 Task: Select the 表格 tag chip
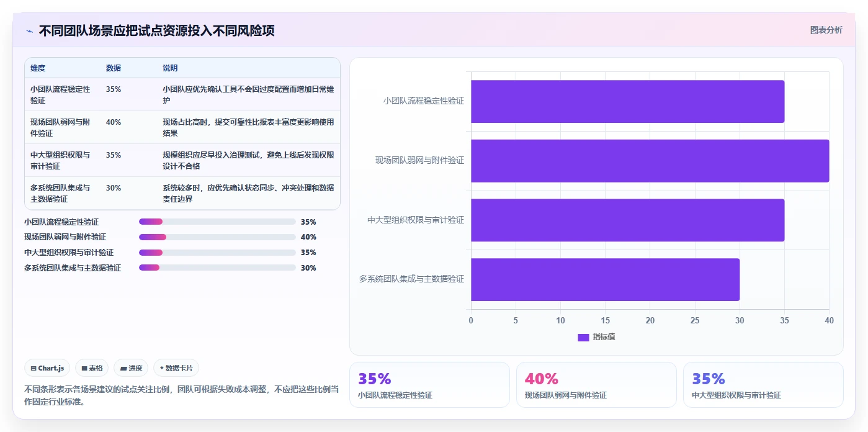(x=92, y=368)
